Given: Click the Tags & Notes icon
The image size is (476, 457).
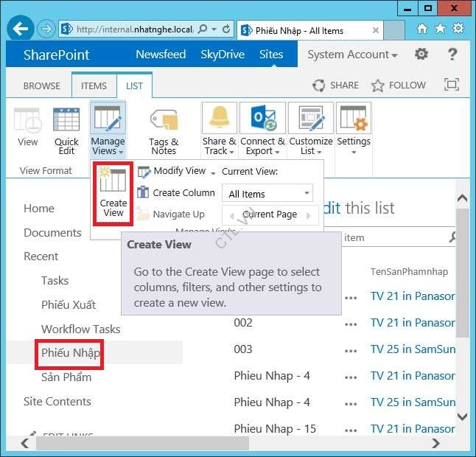Looking at the screenshot, I should [x=164, y=131].
